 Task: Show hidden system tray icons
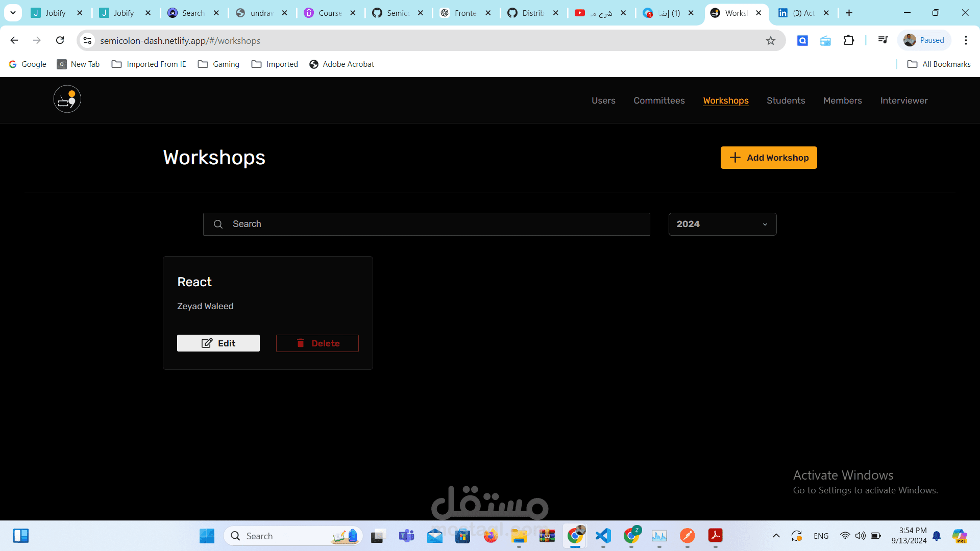pyautogui.click(x=776, y=536)
